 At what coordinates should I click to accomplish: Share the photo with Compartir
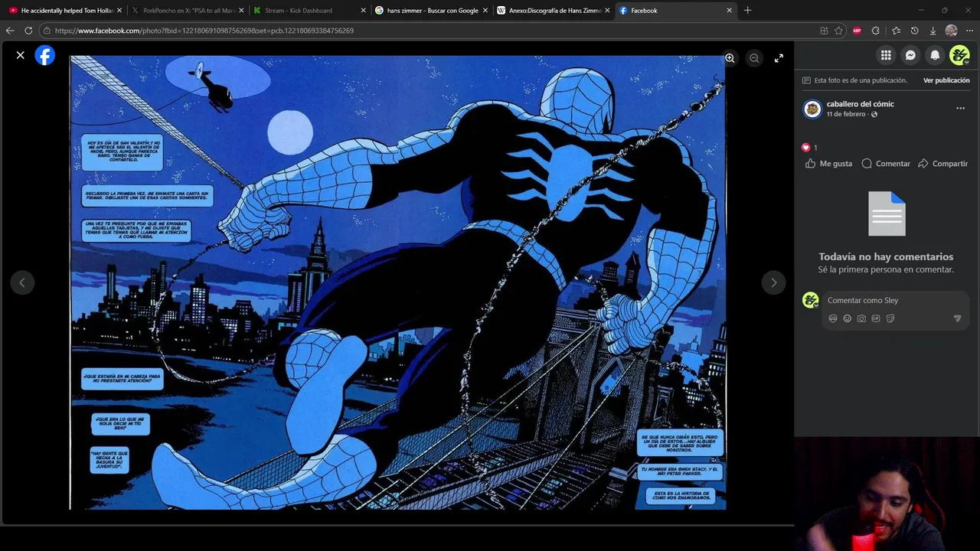[x=942, y=164]
